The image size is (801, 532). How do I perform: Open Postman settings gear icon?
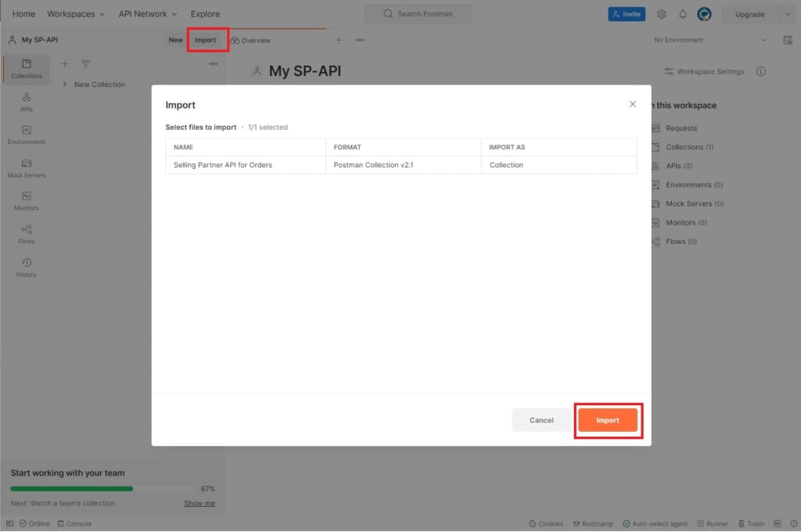(661, 14)
